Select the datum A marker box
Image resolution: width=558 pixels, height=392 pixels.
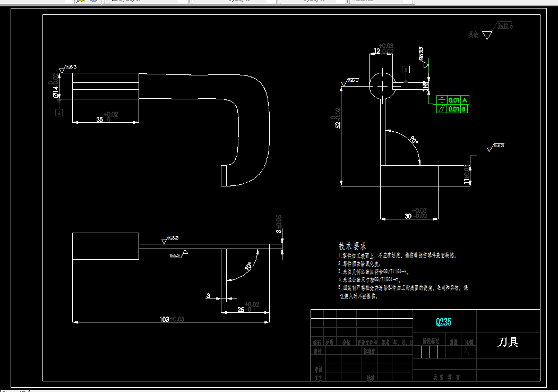[x=59, y=112]
